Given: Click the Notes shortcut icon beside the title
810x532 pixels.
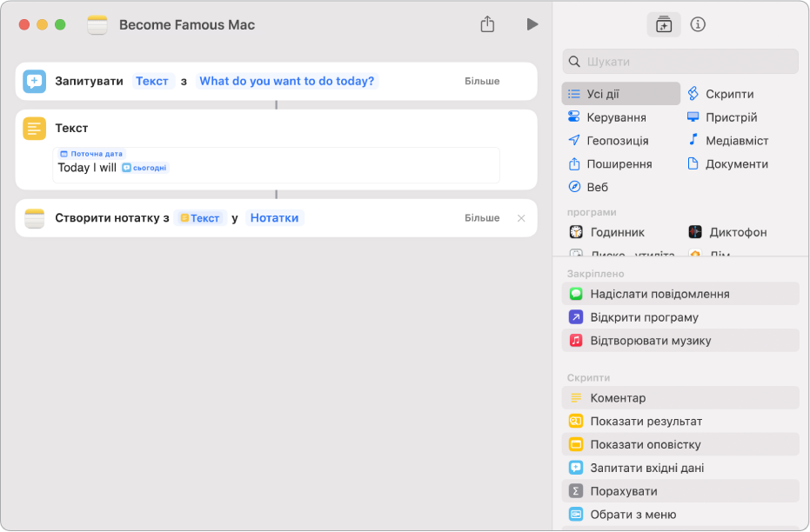Looking at the screenshot, I should coord(97,24).
